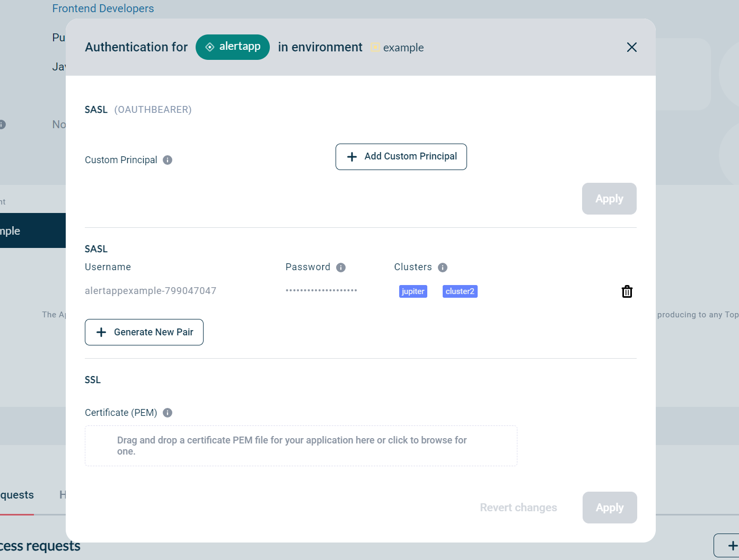
Task: Open the Clusters info tooltip
Action: (x=443, y=267)
